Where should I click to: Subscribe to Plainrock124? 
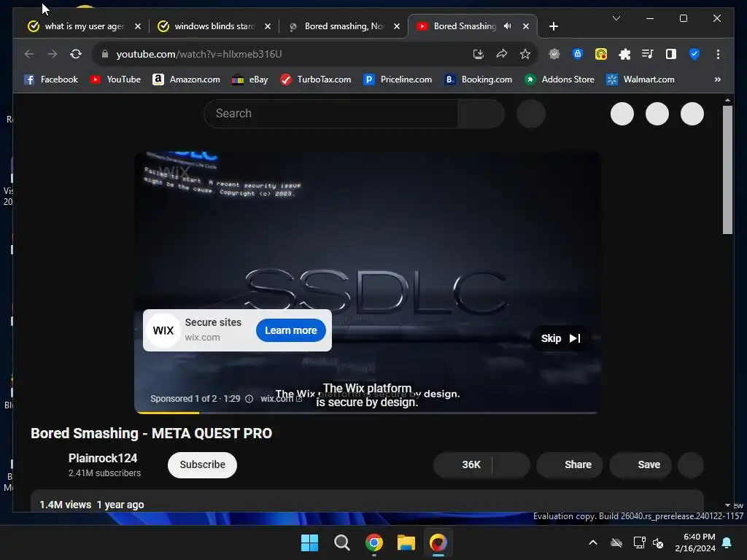coord(203,464)
